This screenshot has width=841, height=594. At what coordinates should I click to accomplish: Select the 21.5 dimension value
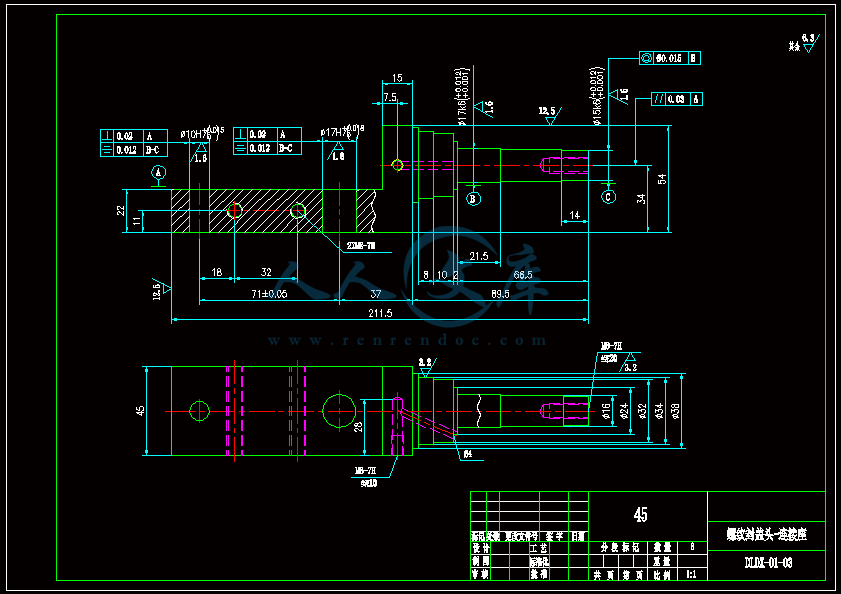click(x=478, y=256)
